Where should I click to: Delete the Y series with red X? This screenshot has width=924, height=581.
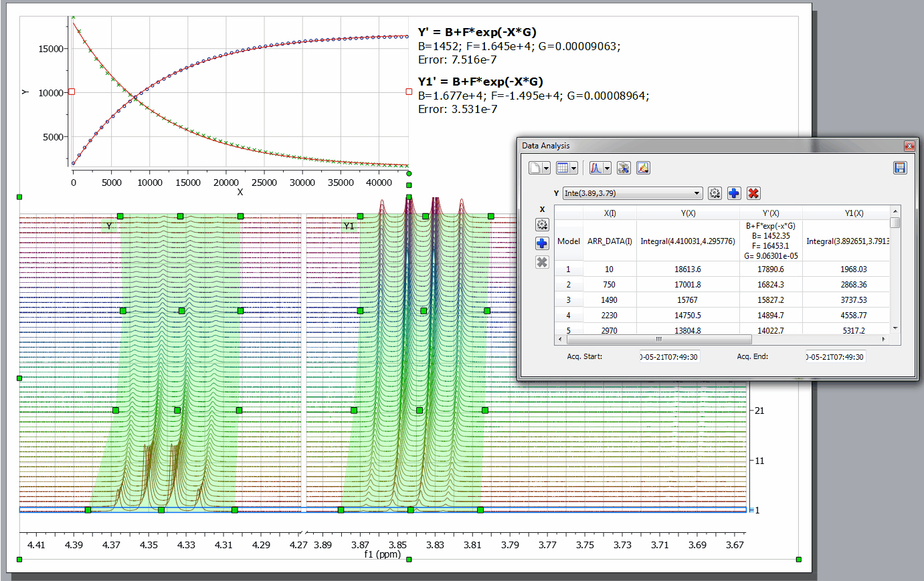pyautogui.click(x=753, y=193)
